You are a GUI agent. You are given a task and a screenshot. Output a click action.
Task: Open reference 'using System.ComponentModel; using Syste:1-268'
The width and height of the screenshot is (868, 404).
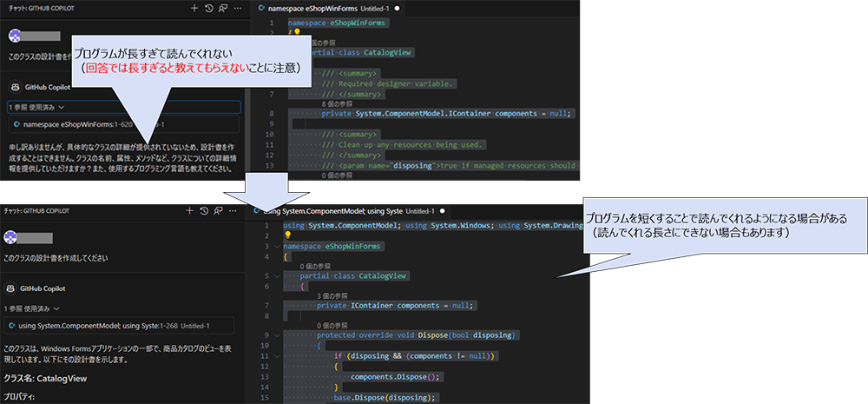[x=119, y=326]
